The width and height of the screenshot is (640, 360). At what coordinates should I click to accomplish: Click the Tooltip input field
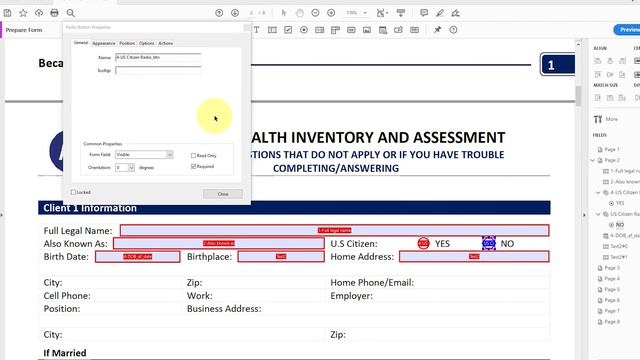point(158,71)
